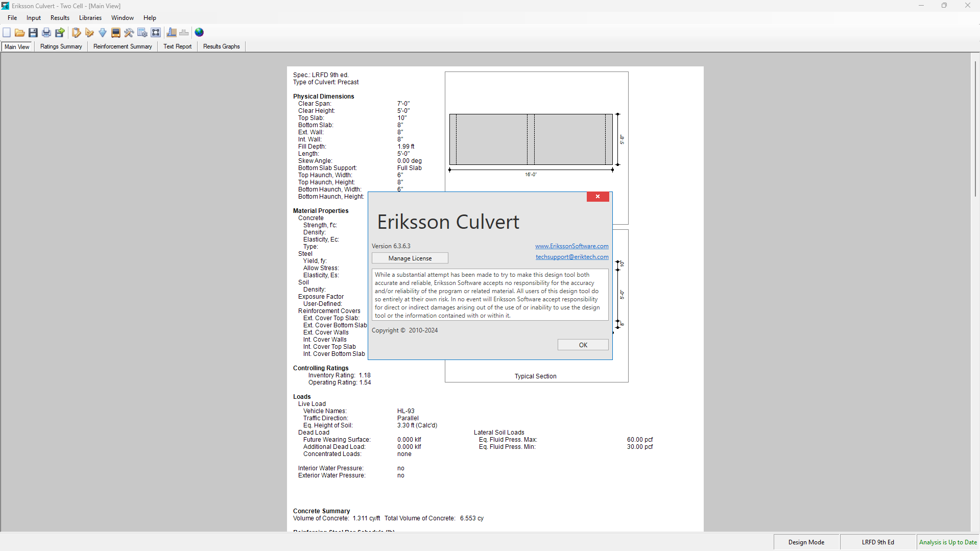Click the export with green arrow icon

(60, 33)
